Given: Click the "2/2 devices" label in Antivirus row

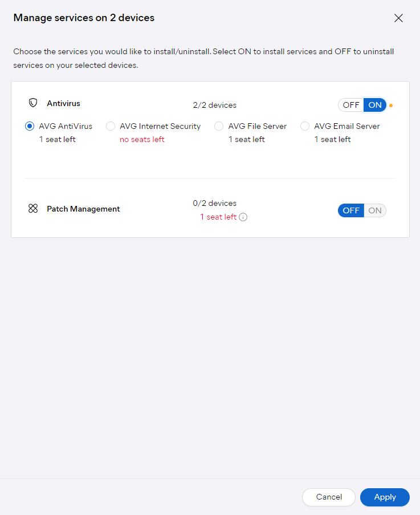Looking at the screenshot, I should coord(214,105).
